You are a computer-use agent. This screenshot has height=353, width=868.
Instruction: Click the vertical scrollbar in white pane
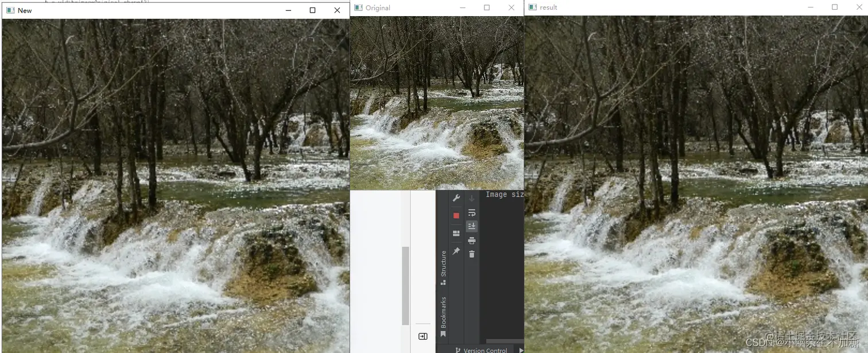click(x=406, y=285)
